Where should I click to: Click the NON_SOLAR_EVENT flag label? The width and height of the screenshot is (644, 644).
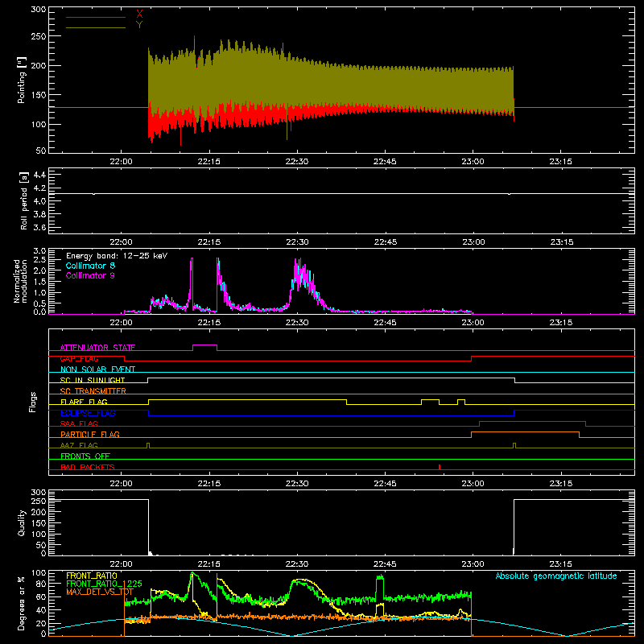(97, 369)
